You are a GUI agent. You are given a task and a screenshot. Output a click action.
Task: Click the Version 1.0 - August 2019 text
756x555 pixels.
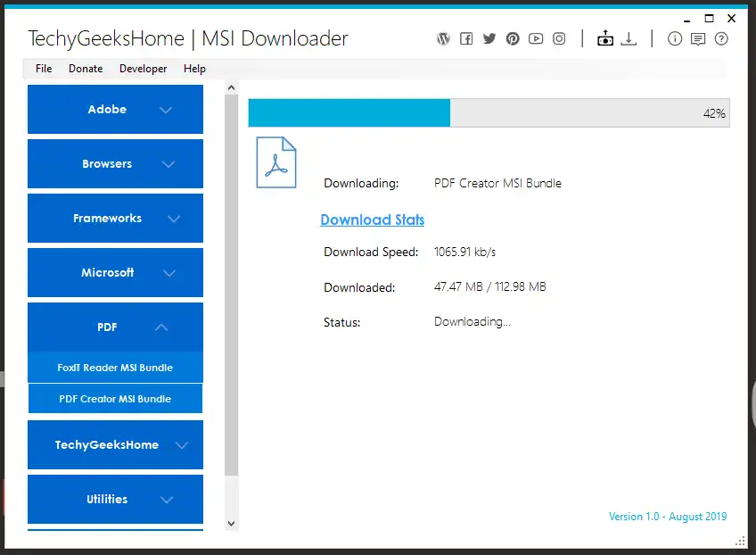[668, 517]
